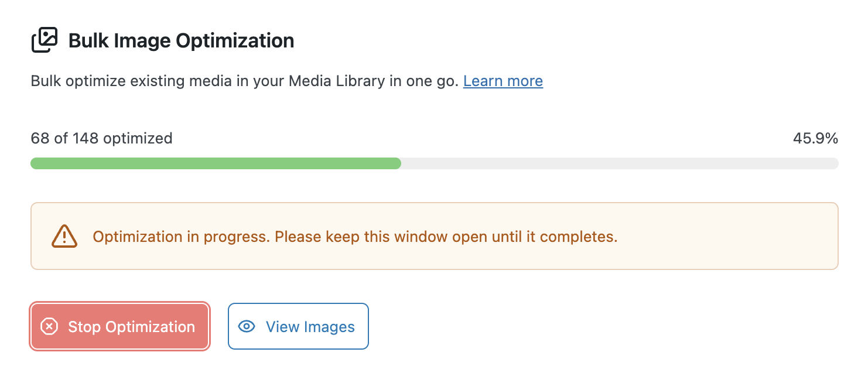Click the gray unfilled part of progress bar
The image size is (868, 376).
[620, 163]
